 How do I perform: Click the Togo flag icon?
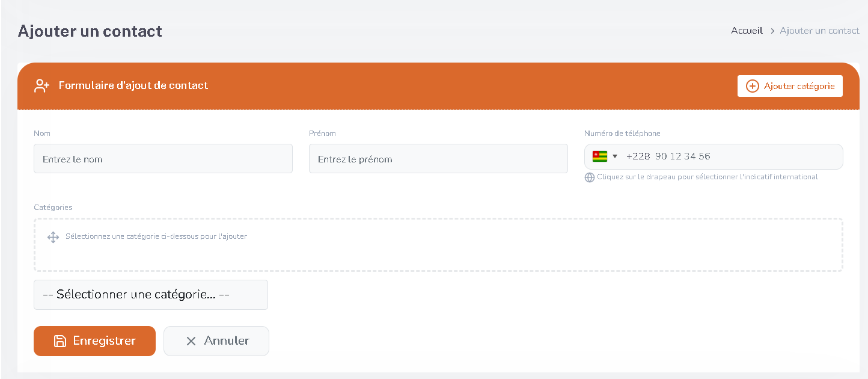pyautogui.click(x=600, y=156)
